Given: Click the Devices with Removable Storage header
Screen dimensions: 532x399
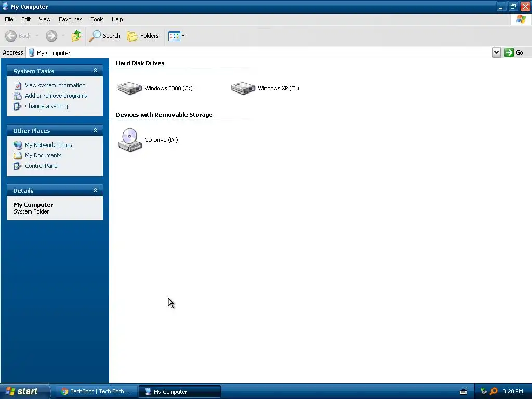Looking at the screenshot, I should pyautogui.click(x=164, y=115).
